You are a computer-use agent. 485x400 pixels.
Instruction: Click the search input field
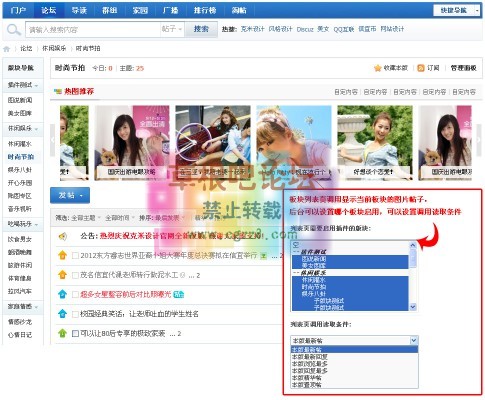tap(93, 30)
